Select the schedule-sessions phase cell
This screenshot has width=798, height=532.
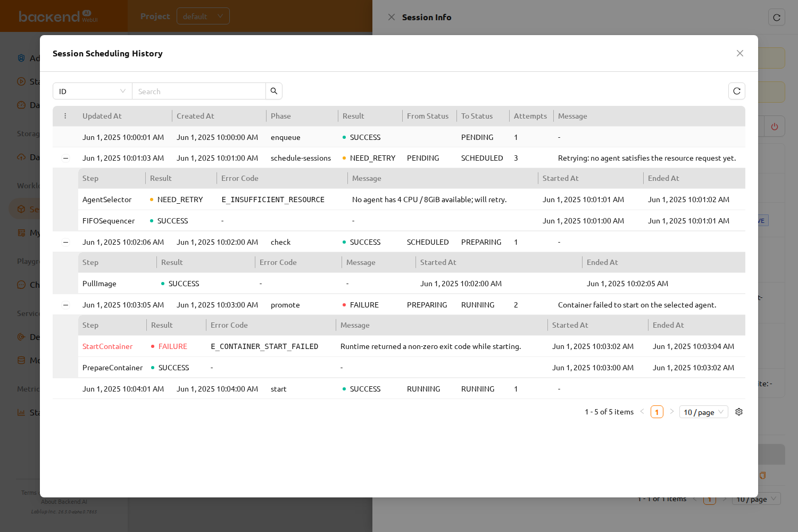point(301,158)
